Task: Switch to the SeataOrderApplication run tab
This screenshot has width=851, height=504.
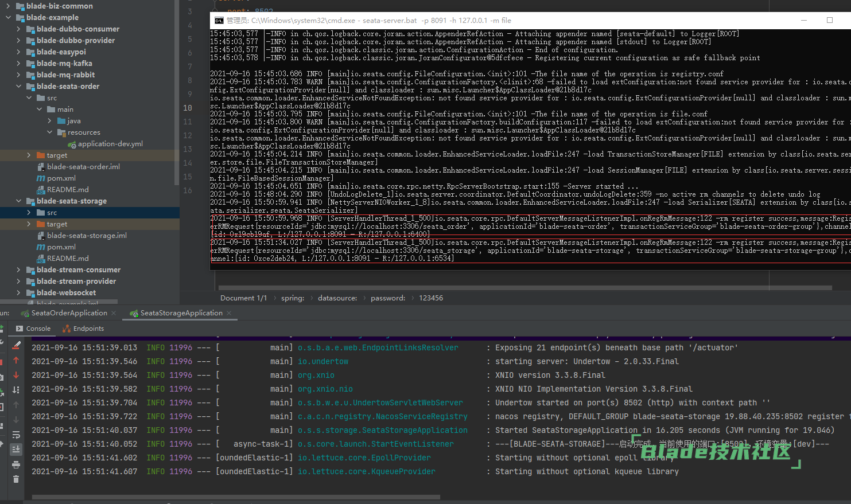Action: pyautogui.click(x=69, y=313)
